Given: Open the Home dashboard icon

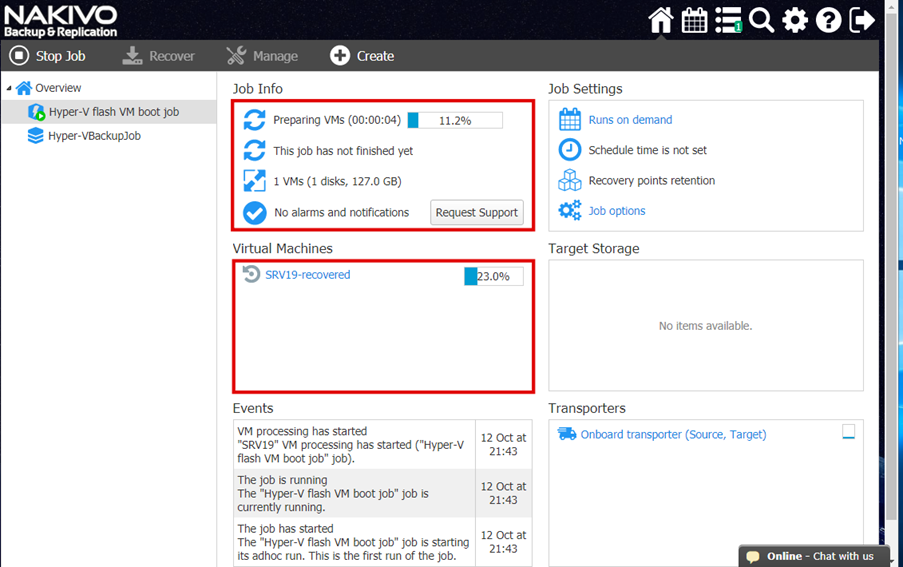Looking at the screenshot, I should click(660, 20).
